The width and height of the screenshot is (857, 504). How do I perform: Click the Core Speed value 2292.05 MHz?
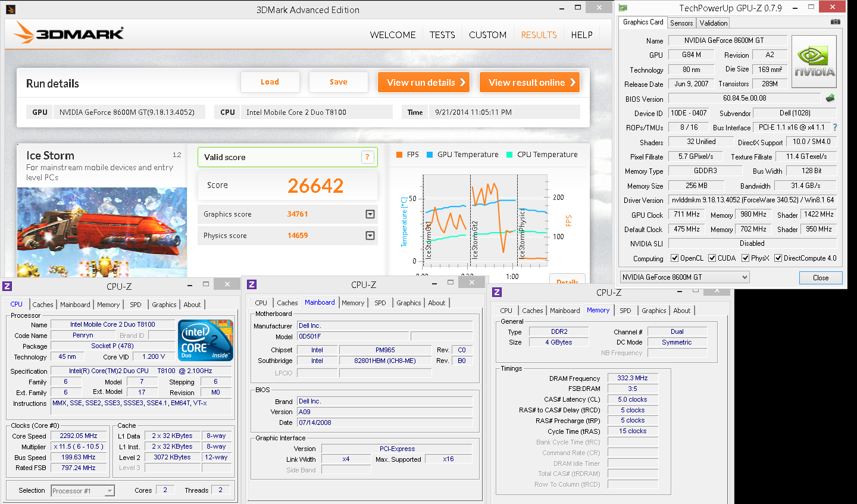(x=79, y=436)
